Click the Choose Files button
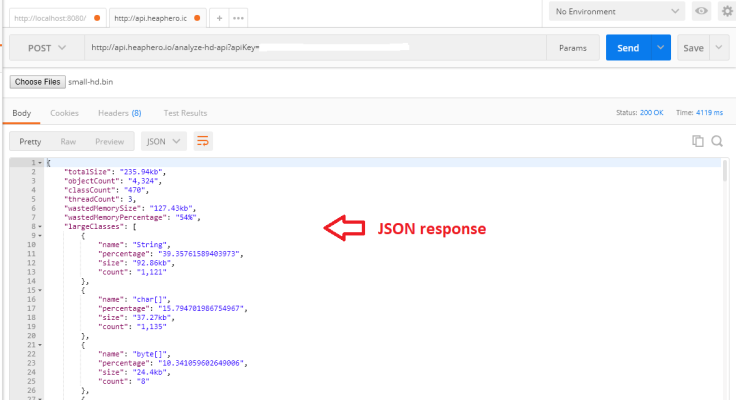Image resolution: width=736 pixels, height=400 pixels. tap(38, 82)
